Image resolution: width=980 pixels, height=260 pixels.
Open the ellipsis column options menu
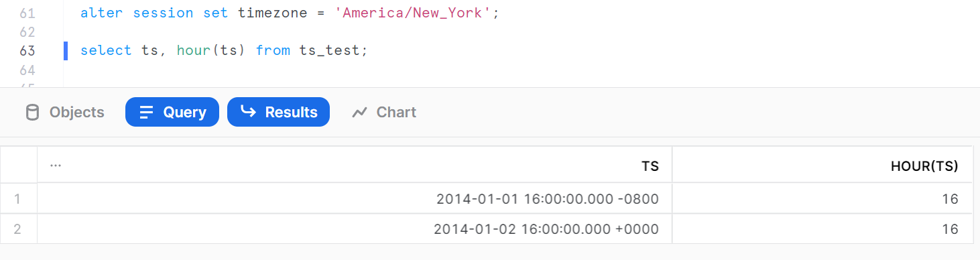[x=55, y=165]
